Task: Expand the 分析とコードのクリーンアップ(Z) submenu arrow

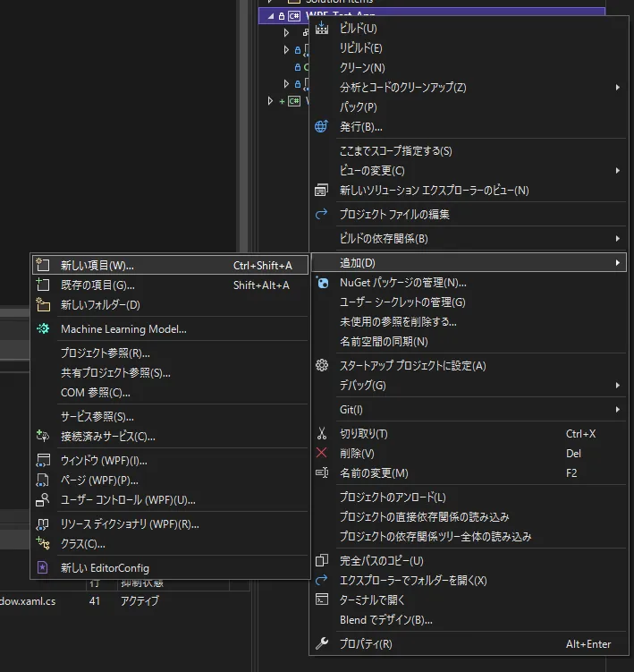Action: tap(617, 88)
